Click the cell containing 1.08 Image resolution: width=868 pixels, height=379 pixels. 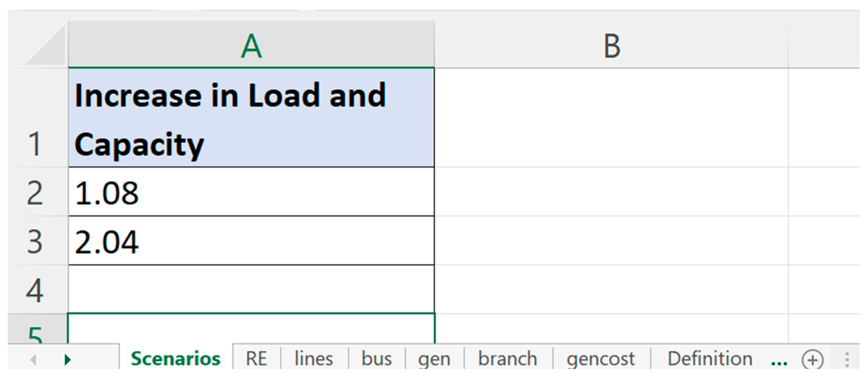tap(252, 192)
